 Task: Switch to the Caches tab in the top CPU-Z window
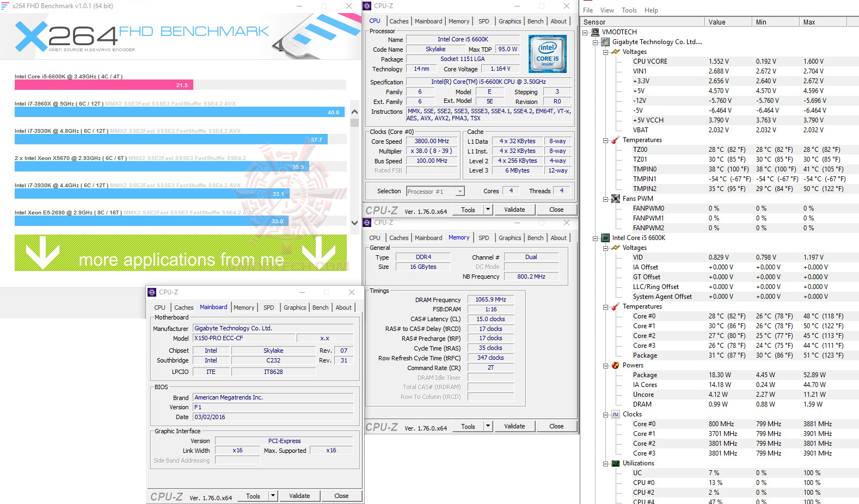[x=398, y=21]
